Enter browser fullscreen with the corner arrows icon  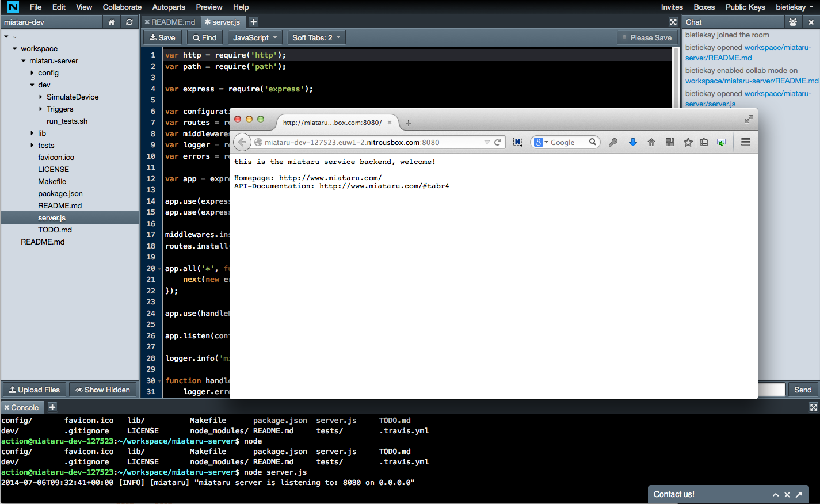point(749,119)
